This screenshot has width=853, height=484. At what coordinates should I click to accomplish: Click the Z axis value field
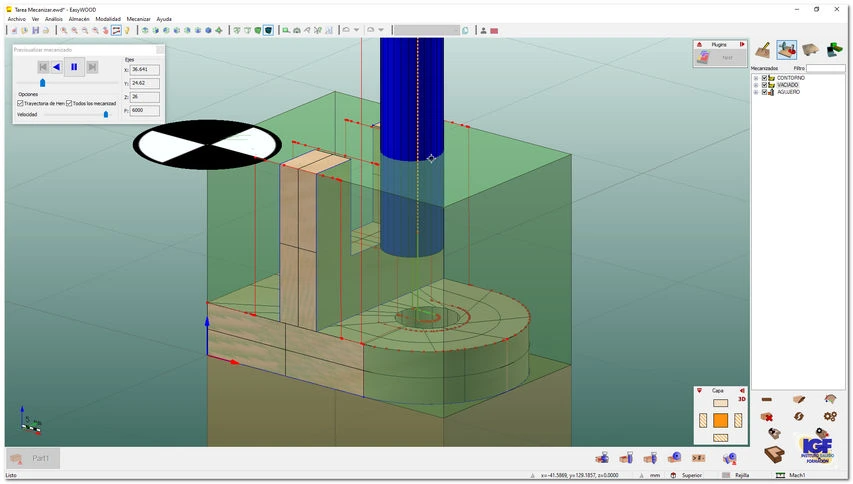point(145,97)
